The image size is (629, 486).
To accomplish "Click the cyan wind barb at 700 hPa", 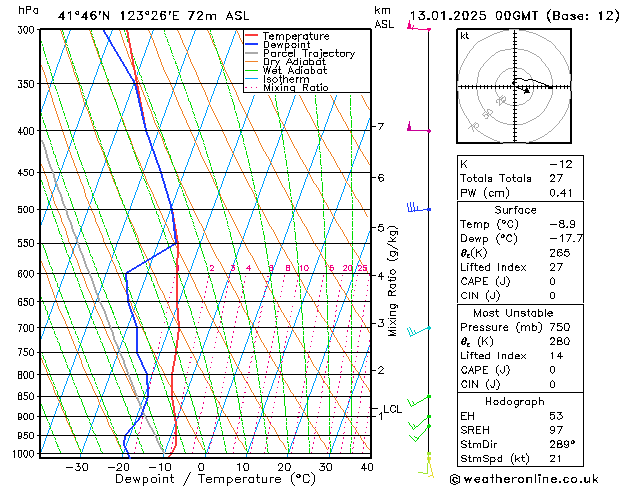I will pos(418,331).
